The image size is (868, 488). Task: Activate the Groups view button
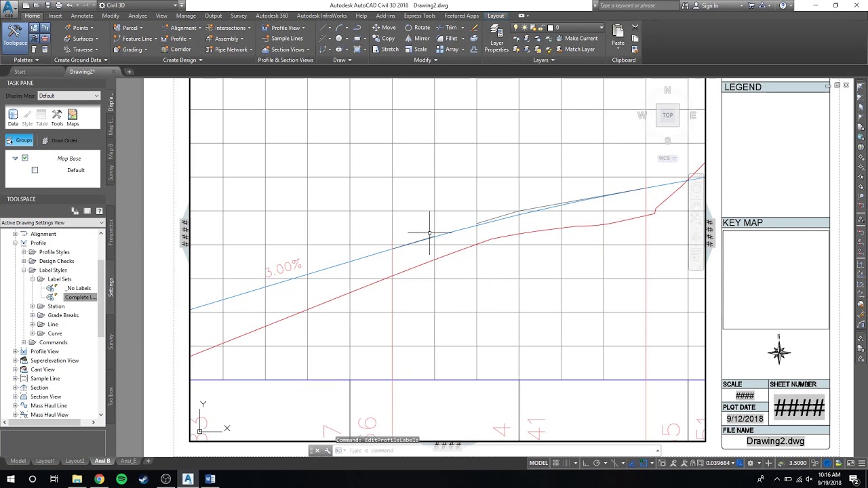coord(19,140)
